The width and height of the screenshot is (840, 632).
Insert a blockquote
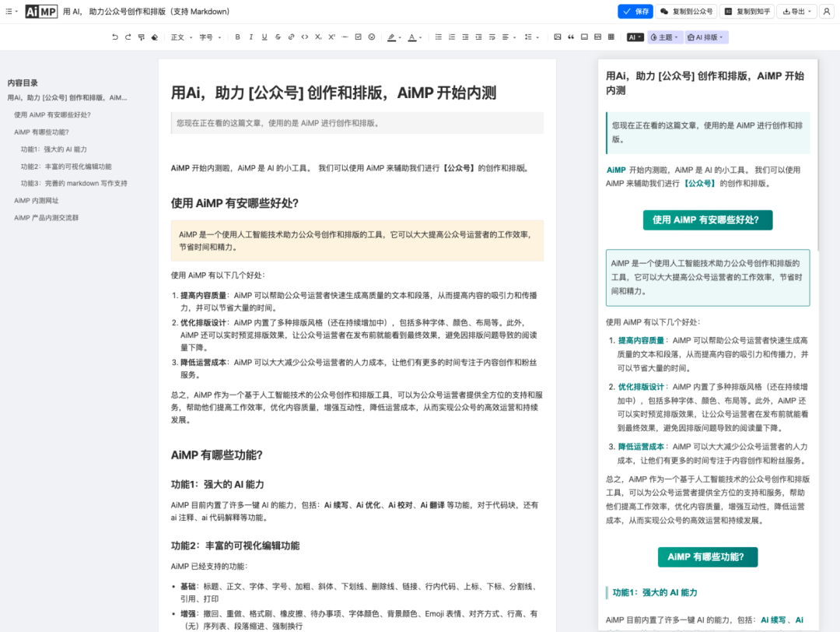[571, 37]
